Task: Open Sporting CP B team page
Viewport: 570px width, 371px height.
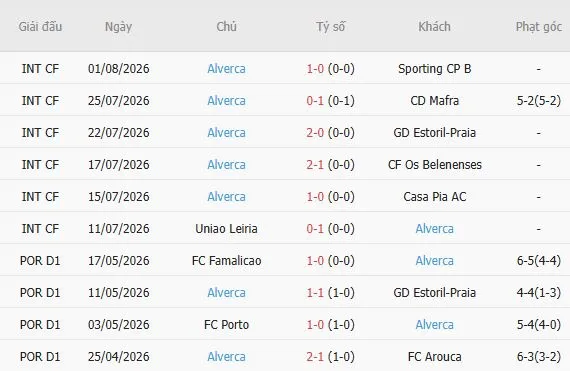Action: tap(434, 69)
